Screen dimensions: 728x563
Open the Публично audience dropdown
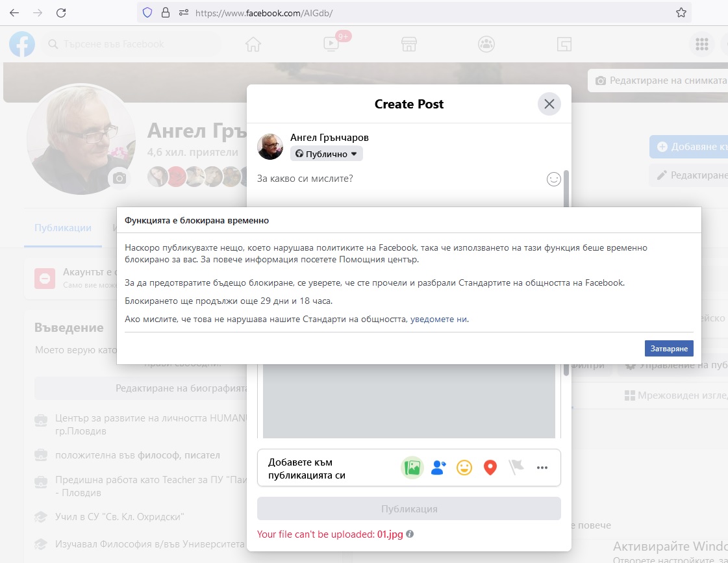pyautogui.click(x=327, y=154)
